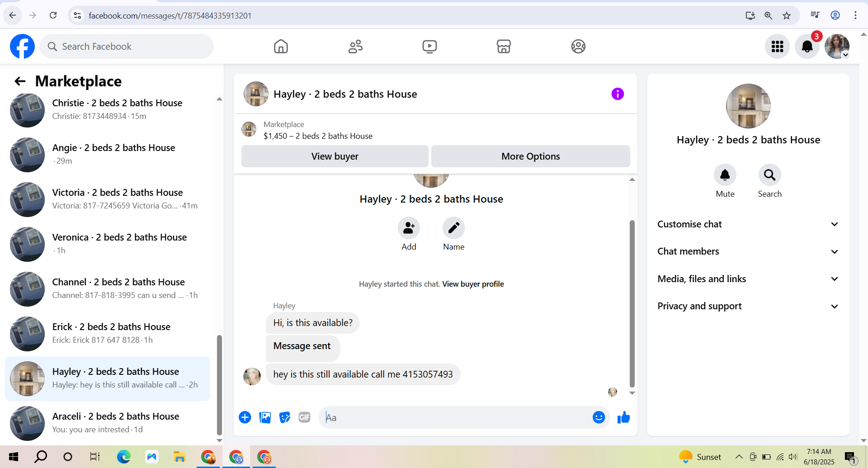Screen dimensions: 868x468
Task: Click the Add people icon
Action: 409,228
